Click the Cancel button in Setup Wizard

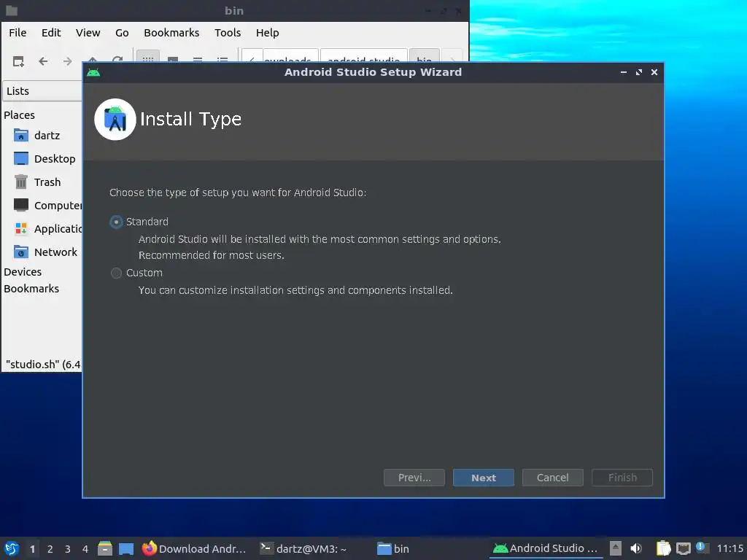553,478
